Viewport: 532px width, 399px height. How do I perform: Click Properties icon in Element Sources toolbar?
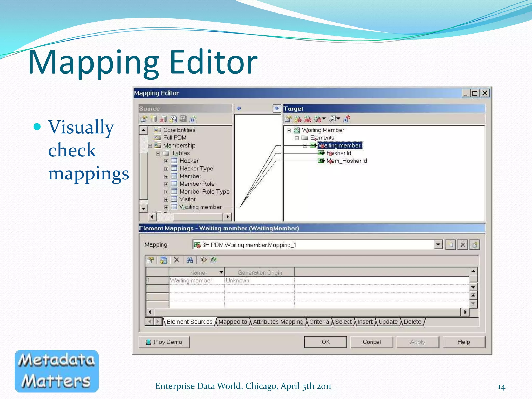click(150, 260)
